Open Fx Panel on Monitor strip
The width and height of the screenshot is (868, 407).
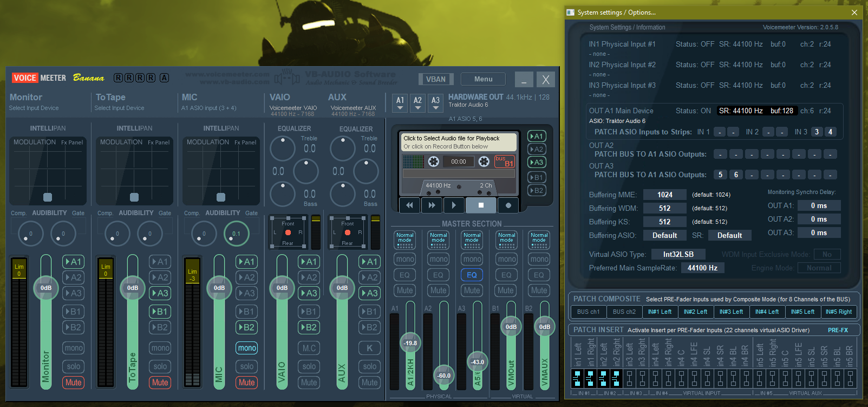[72, 143]
